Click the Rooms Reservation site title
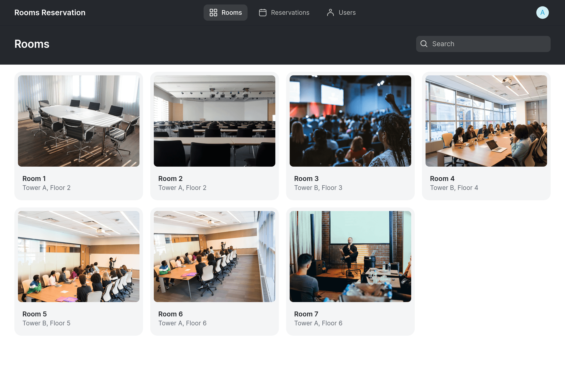Screen dimensions: 565x392 pos(50,13)
